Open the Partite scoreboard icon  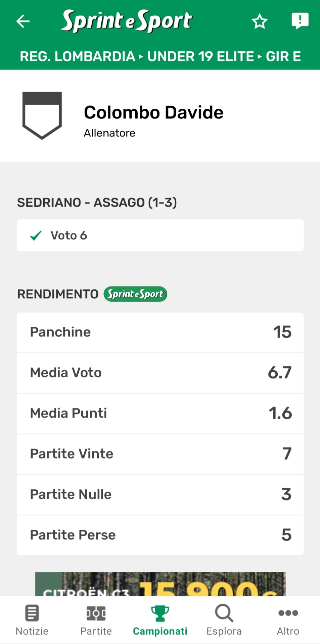[96, 613]
